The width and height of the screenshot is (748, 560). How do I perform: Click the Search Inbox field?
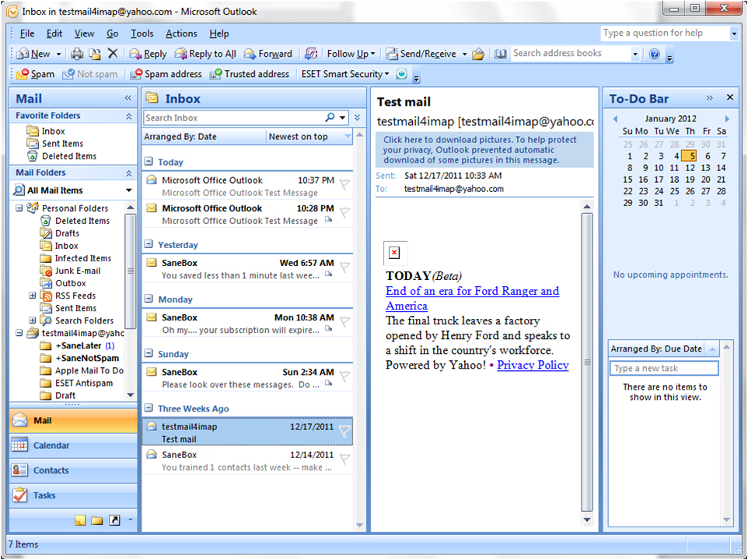[233, 117]
